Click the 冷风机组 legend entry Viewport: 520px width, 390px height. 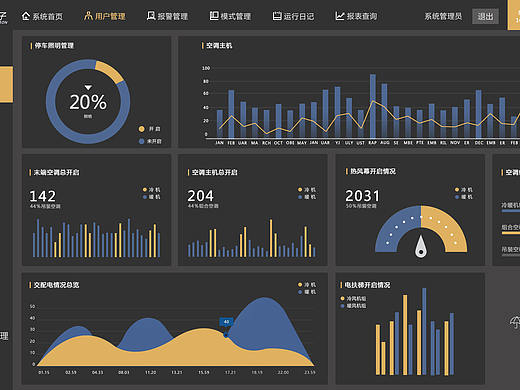[x=353, y=298]
